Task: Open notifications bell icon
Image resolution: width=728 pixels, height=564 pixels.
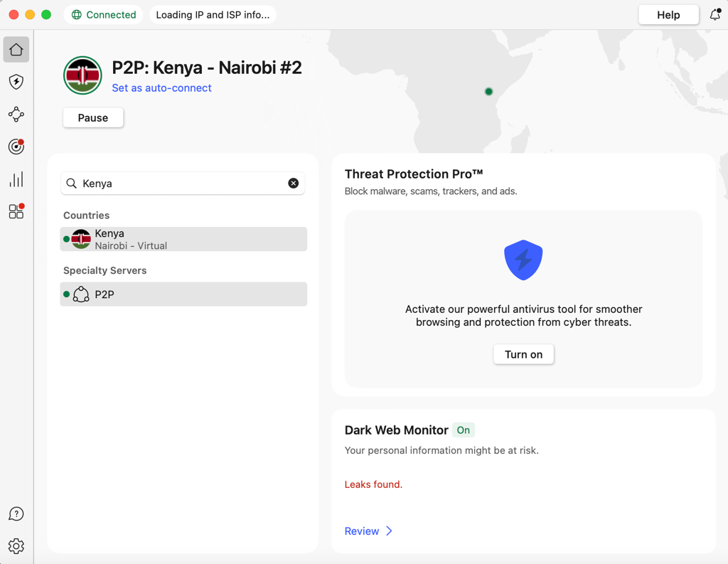Action: (715, 15)
